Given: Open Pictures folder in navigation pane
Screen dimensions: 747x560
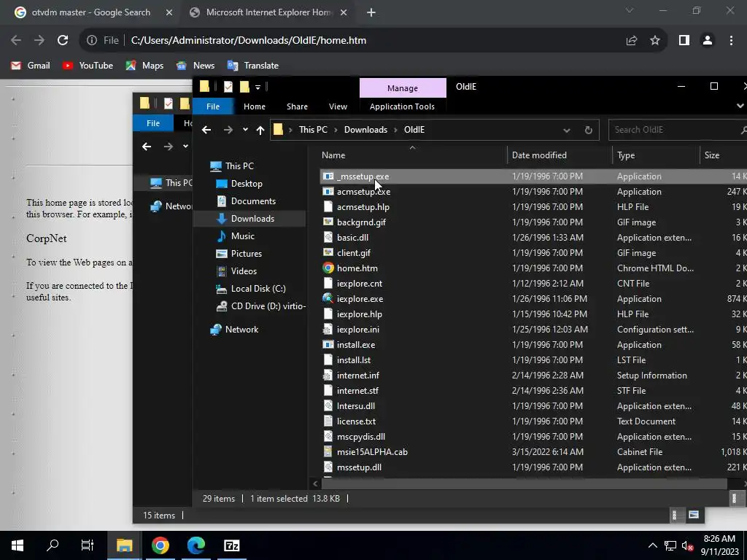Looking at the screenshot, I should (x=247, y=253).
